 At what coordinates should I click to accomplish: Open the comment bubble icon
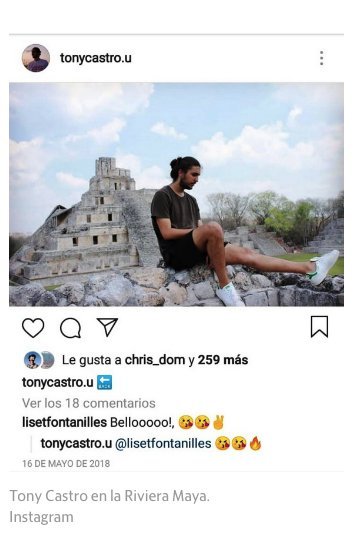[71, 328]
